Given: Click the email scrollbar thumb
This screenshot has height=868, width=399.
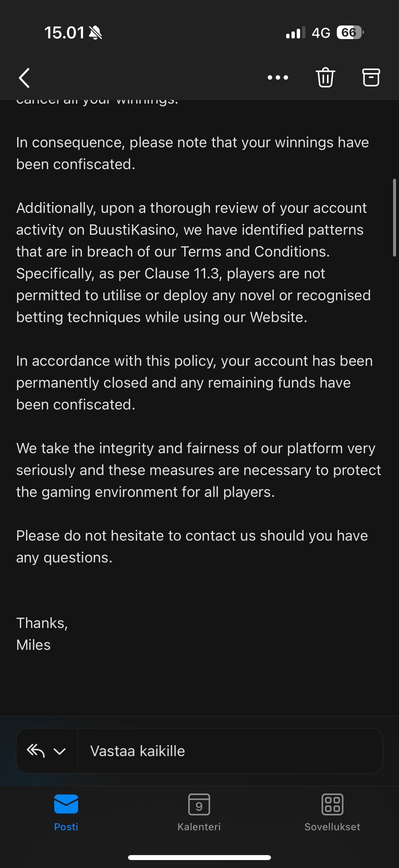Looking at the screenshot, I should (x=394, y=218).
